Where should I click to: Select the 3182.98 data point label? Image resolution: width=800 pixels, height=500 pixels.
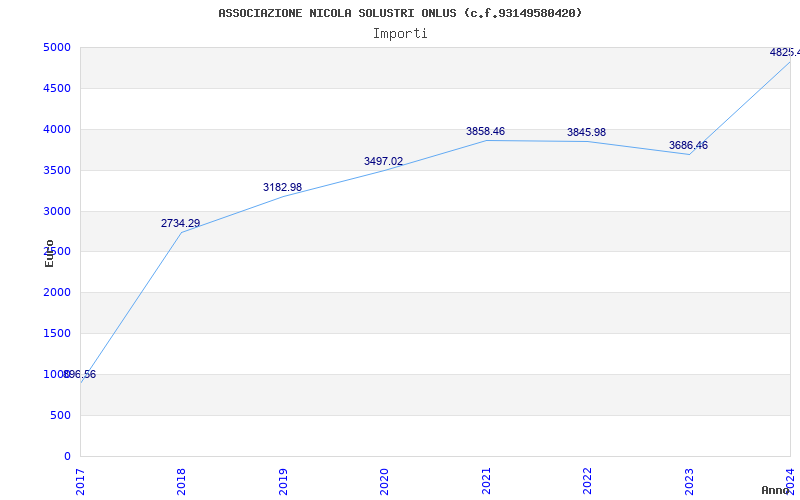click(x=282, y=187)
